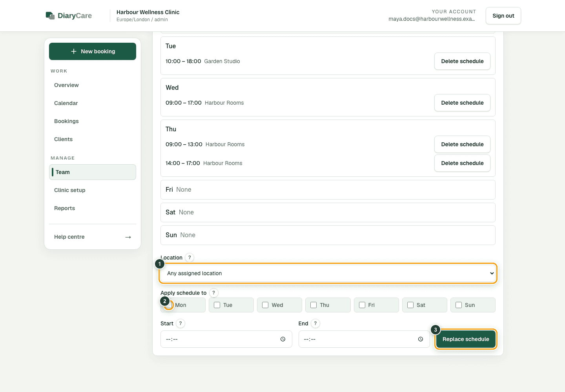Tick the Fri checkbox
Image resolution: width=565 pixels, height=392 pixels.
[x=362, y=305]
